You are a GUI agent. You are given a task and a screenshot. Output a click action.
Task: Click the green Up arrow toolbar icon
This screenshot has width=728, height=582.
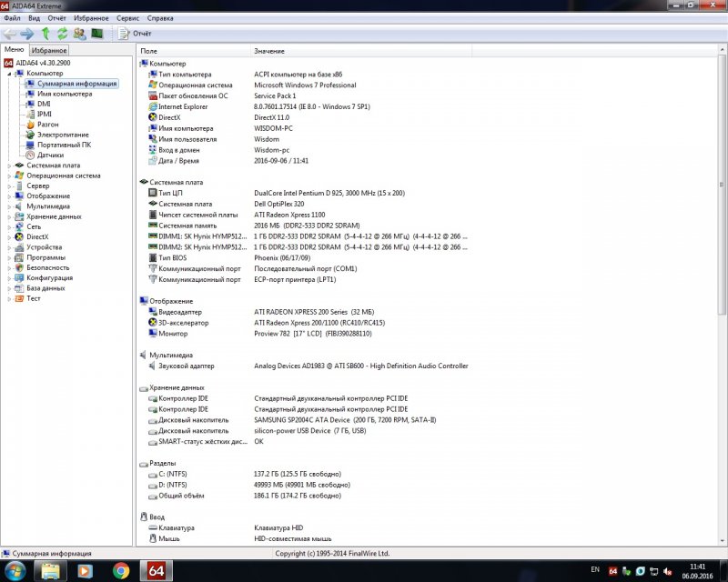pyautogui.click(x=45, y=34)
